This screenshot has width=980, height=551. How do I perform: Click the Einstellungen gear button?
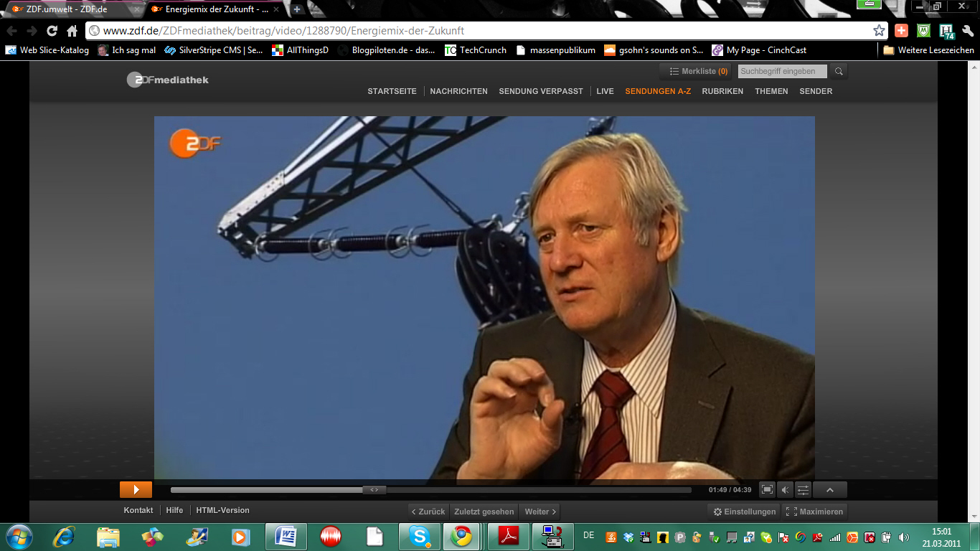pos(744,512)
